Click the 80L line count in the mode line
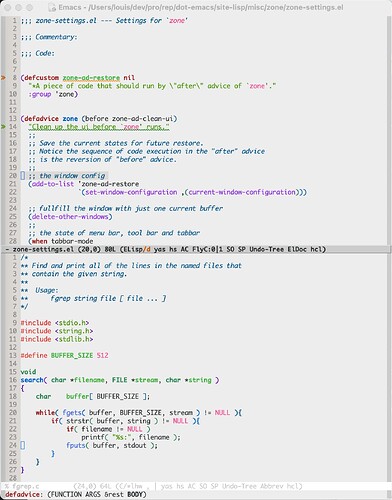 click(x=110, y=249)
